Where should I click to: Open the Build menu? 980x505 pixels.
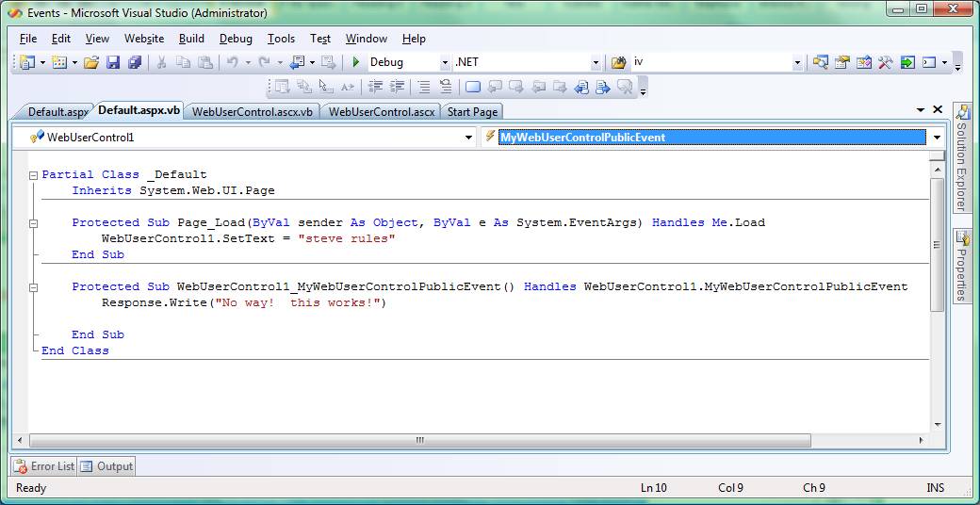(191, 39)
